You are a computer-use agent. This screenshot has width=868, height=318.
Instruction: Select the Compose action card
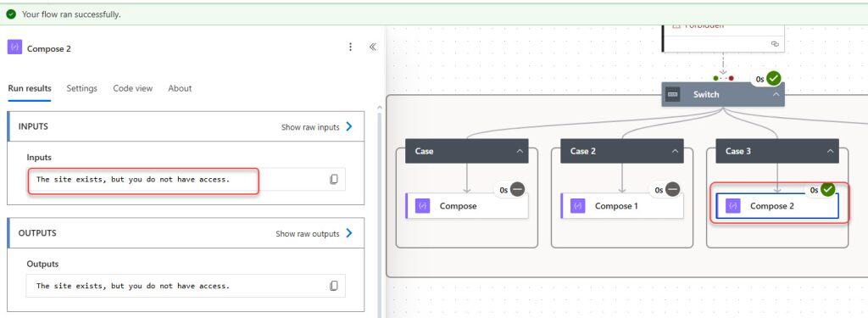click(x=467, y=205)
